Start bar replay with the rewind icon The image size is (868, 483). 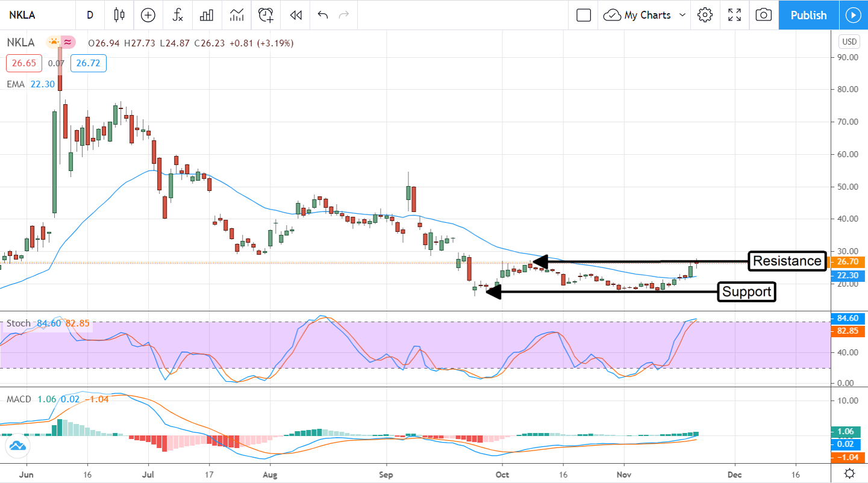[x=296, y=15]
